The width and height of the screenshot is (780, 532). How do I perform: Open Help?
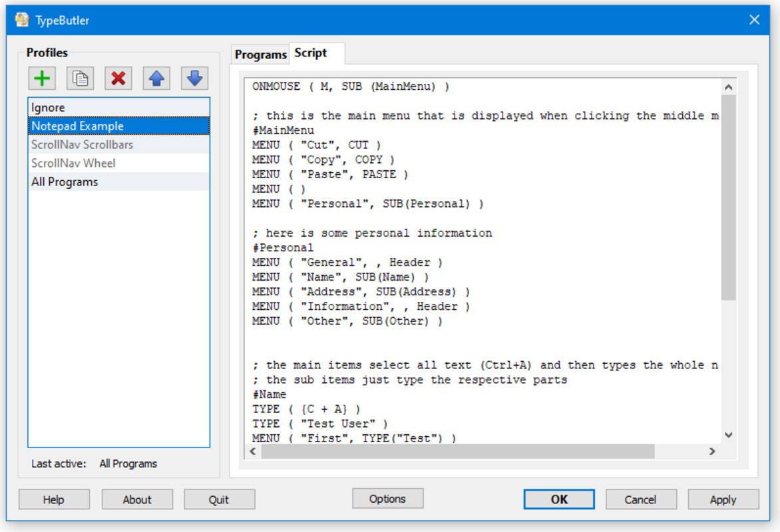pos(54,499)
